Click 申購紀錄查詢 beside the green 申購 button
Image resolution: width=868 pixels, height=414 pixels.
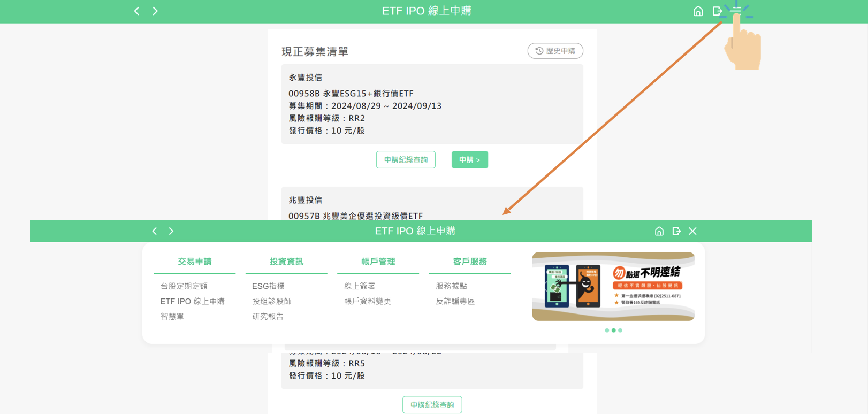point(406,160)
